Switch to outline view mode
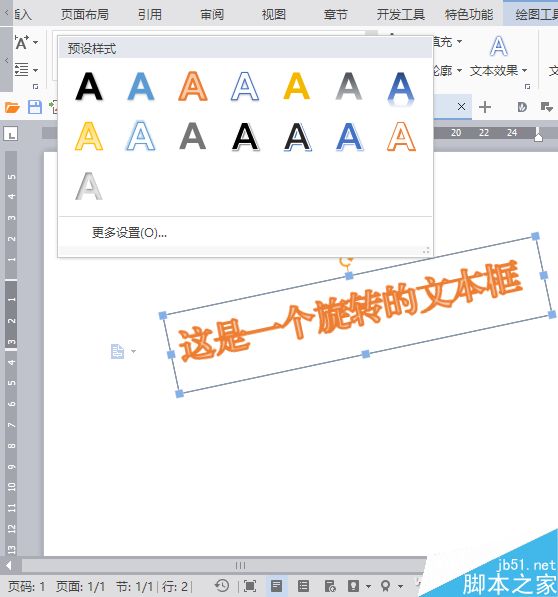Viewport: 558px width, 597px height. coord(303,586)
